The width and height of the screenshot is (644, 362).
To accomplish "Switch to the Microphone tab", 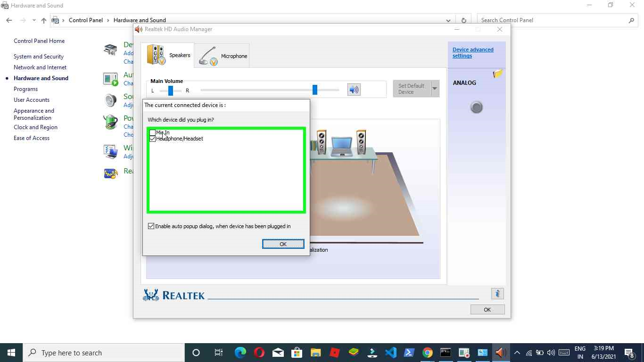I will 222,56.
